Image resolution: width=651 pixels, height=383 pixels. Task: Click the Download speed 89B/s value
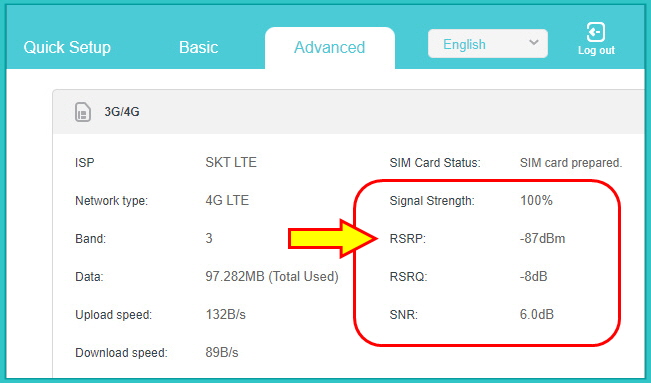click(x=222, y=353)
